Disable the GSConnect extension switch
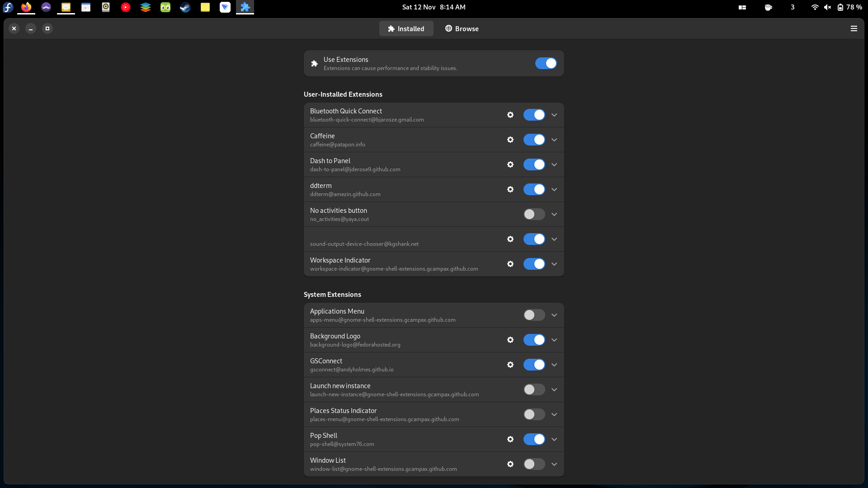Image resolution: width=868 pixels, height=488 pixels. point(534,365)
